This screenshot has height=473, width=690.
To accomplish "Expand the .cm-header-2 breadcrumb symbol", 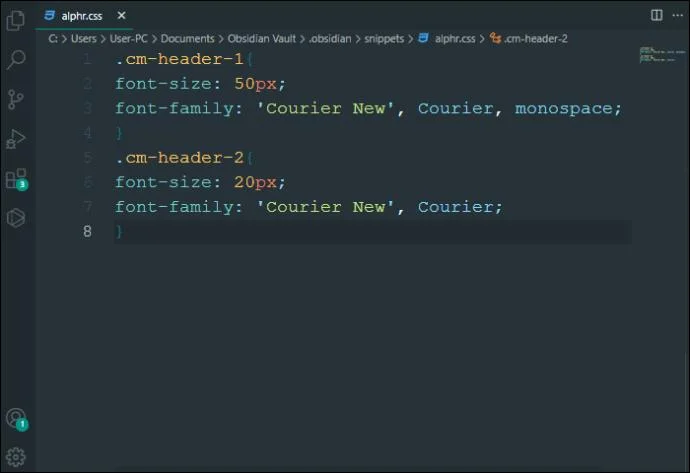I will [x=529, y=39].
